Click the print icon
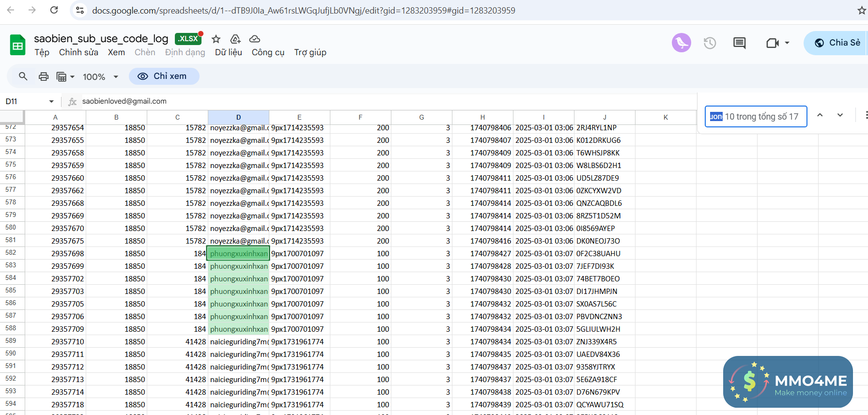 (x=44, y=77)
